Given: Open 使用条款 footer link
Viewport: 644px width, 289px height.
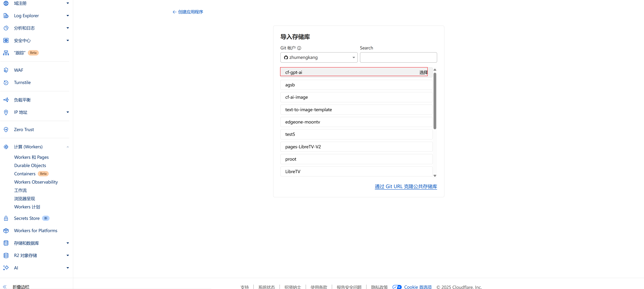Looking at the screenshot, I should [319, 287].
